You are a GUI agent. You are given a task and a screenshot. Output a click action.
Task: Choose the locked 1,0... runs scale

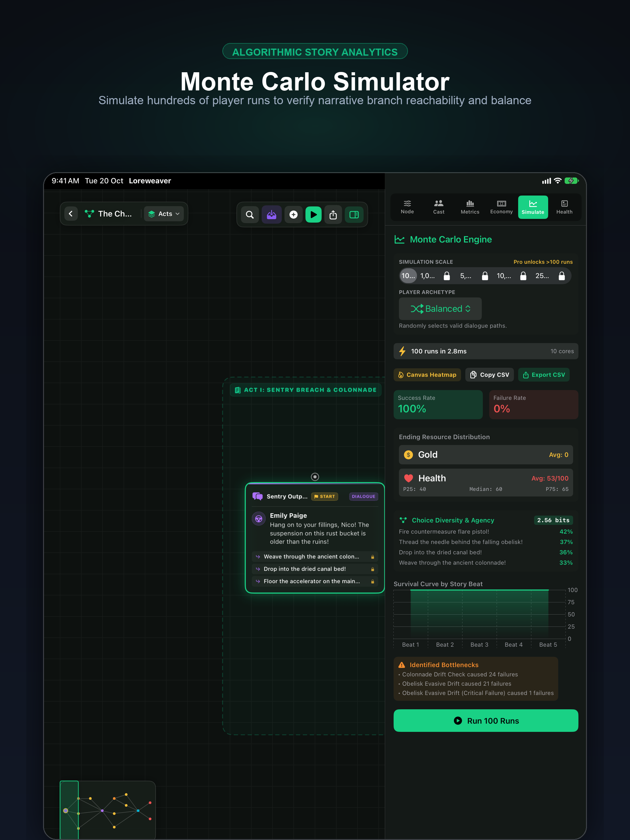coord(436,276)
